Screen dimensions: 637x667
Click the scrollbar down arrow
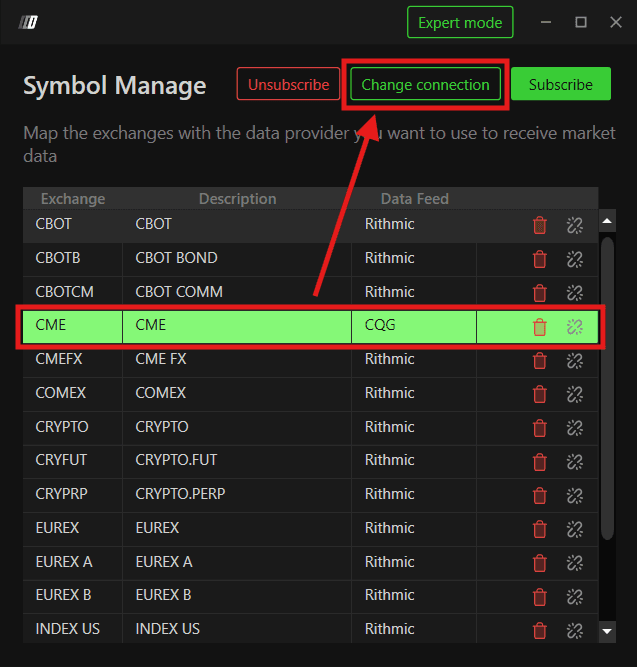tap(607, 631)
